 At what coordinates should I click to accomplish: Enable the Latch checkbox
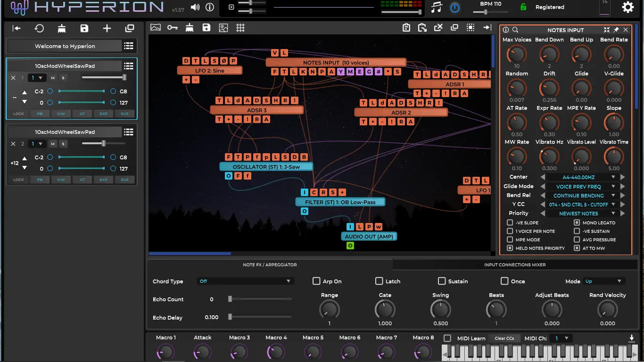click(x=379, y=281)
